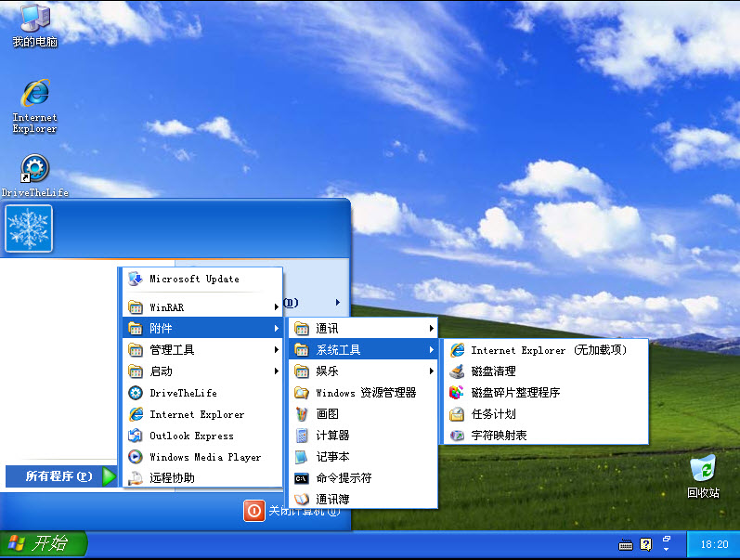Select the DriveTheLife desktop shortcut icon
740x560 pixels.
pyautogui.click(x=35, y=176)
